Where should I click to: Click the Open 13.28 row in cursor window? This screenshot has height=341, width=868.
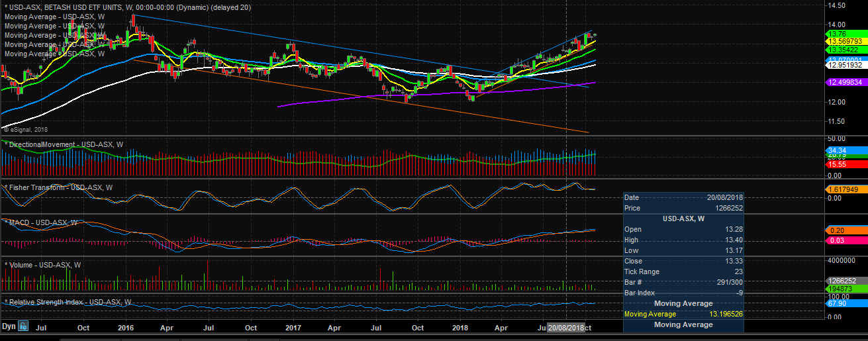683,229
